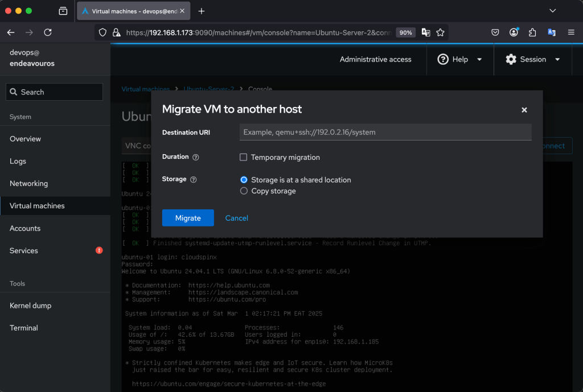Click the Session gear icon
This screenshot has width=583, height=392.
coord(511,59)
